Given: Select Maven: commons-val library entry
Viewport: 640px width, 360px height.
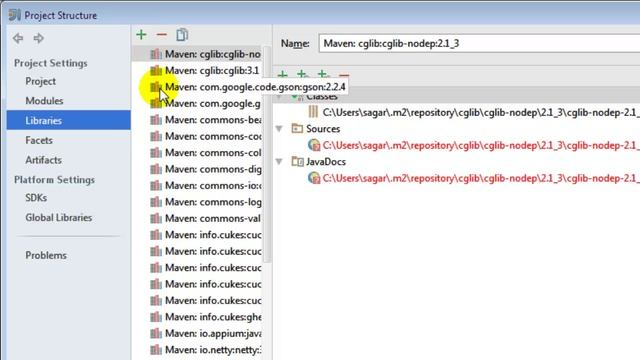Looking at the screenshot, I should click(x=197, y=218).
